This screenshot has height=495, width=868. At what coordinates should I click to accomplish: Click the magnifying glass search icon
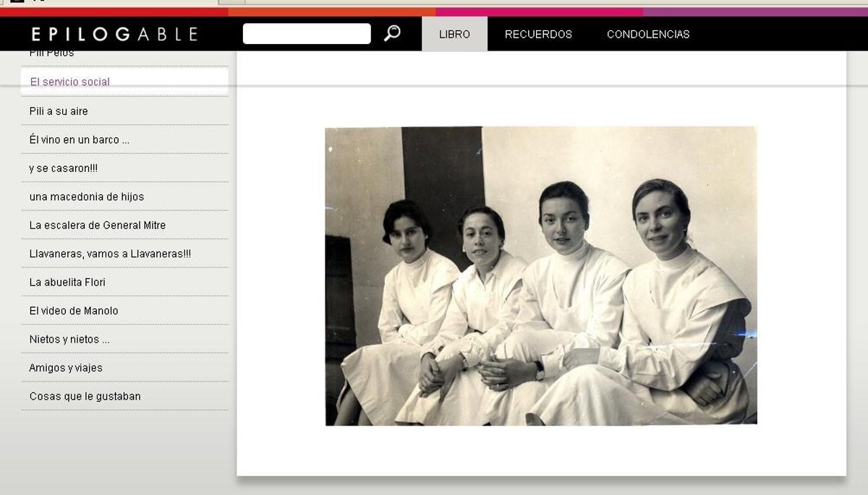[x=392, y=33]
